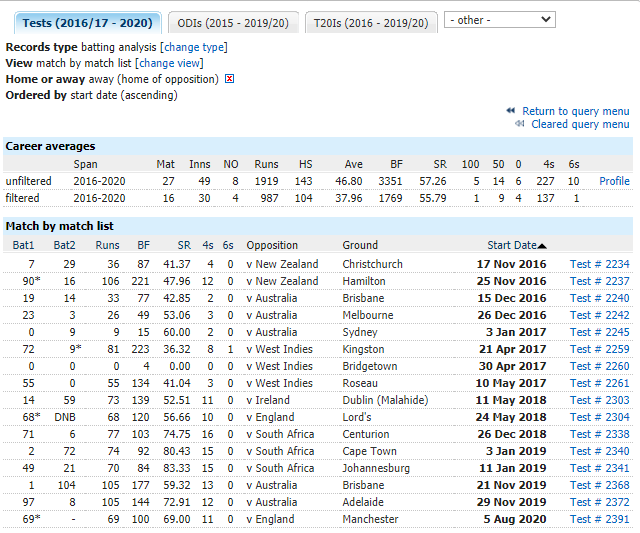Open Test # 2368 Brisbane match link

click(600, 485)
